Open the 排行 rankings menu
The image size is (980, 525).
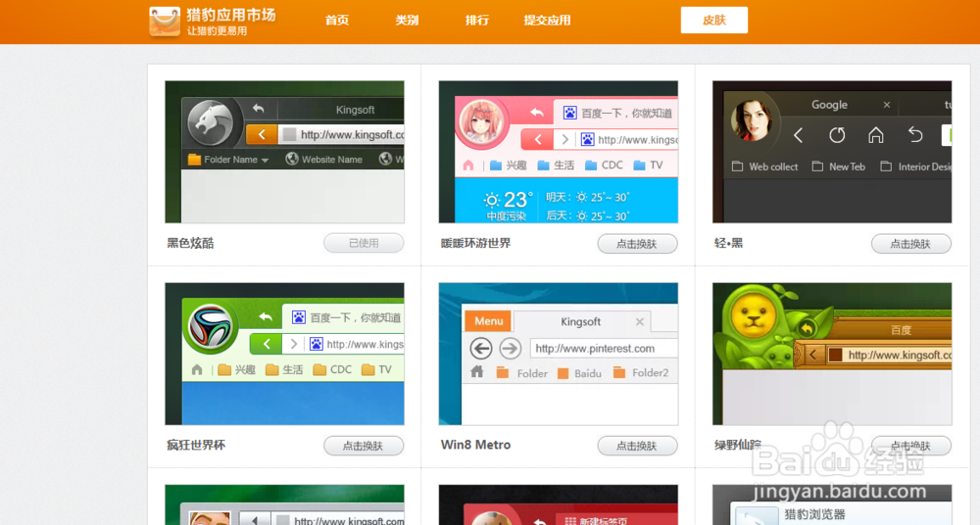tap(477, 20)
